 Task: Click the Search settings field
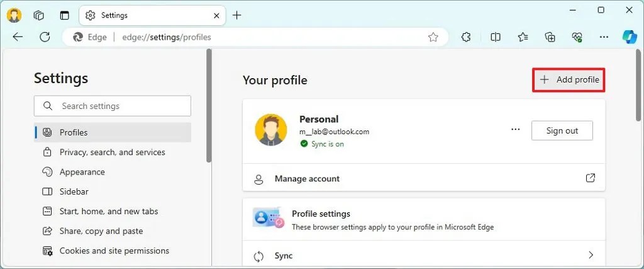click(x=113, y=106)
